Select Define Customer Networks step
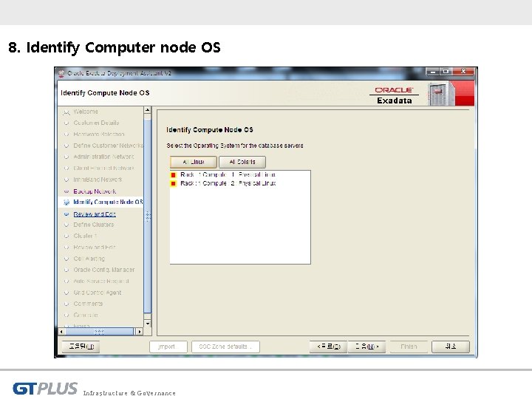532x399 pixels. (108, 146)
